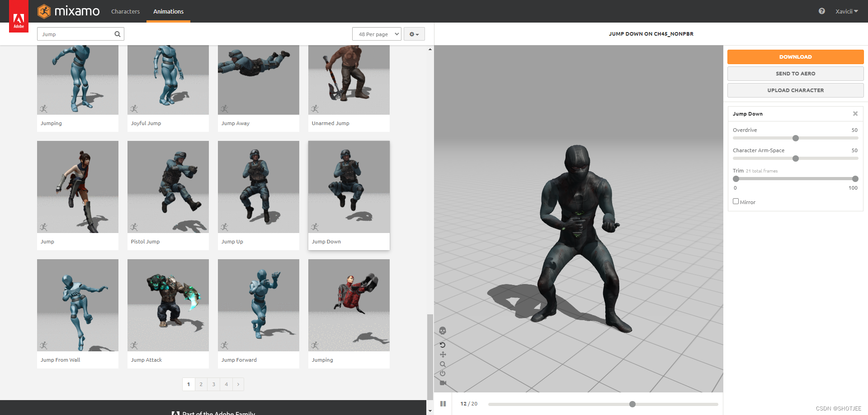Screen dimensions: 868x415
Task: Select the Pistol Jump animation thumbnail
Action: 168,187
